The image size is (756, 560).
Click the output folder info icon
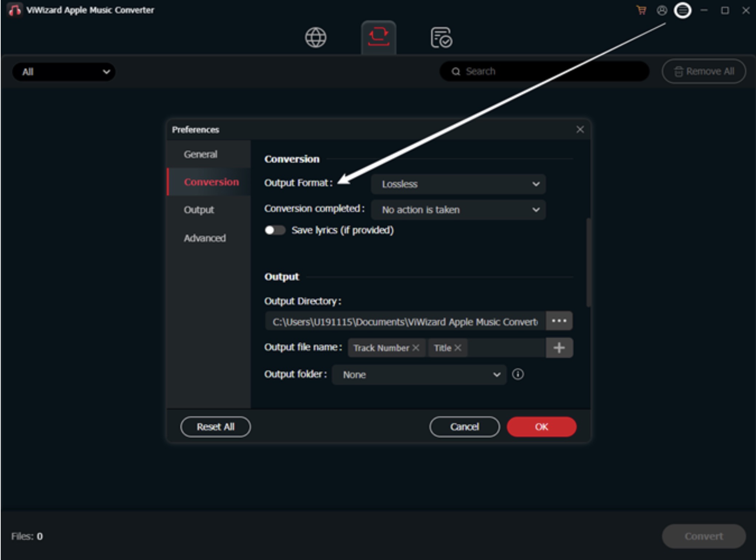518,374
